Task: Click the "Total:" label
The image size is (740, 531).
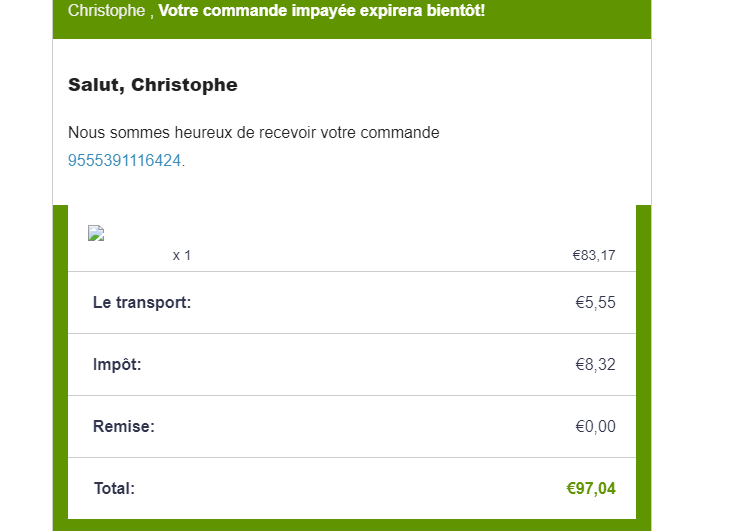Action: pyautogui.click(x=114, y=489)
